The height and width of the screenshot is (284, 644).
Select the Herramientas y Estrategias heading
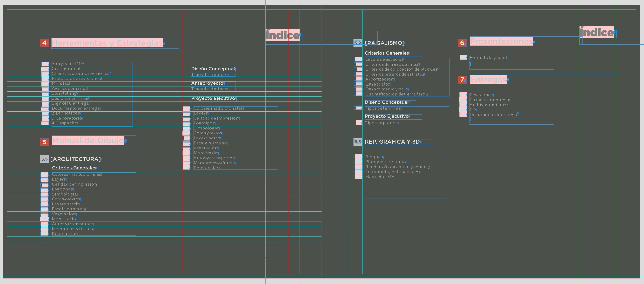[x=107, y=43]
